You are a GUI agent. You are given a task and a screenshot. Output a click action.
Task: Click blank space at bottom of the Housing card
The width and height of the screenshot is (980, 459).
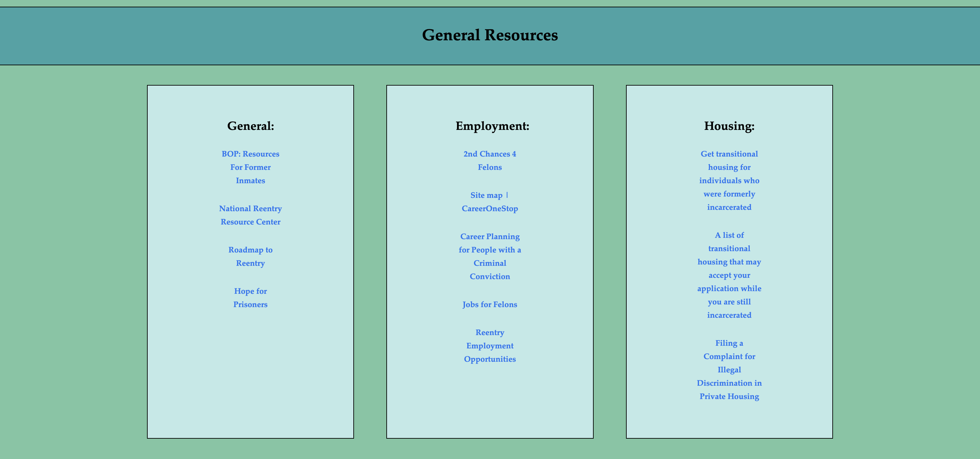pyautogui.click(x=729, y=422)
